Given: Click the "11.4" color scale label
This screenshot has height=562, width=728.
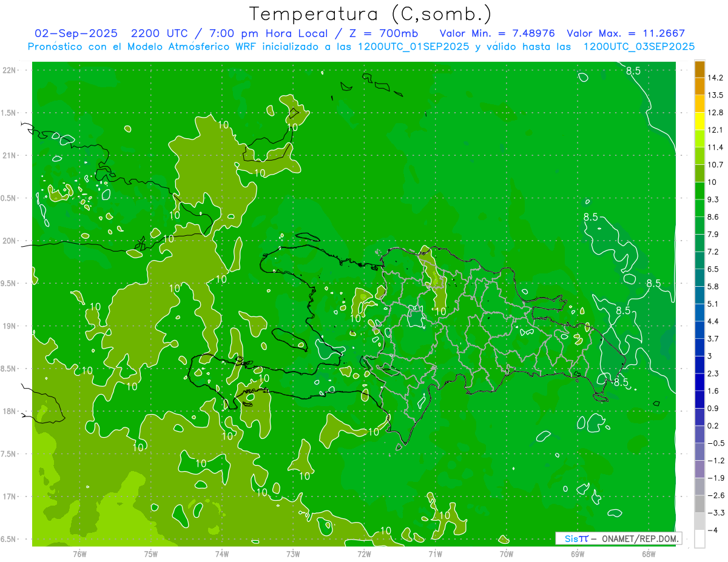Looking at the screenshot, I should (716, 147).
